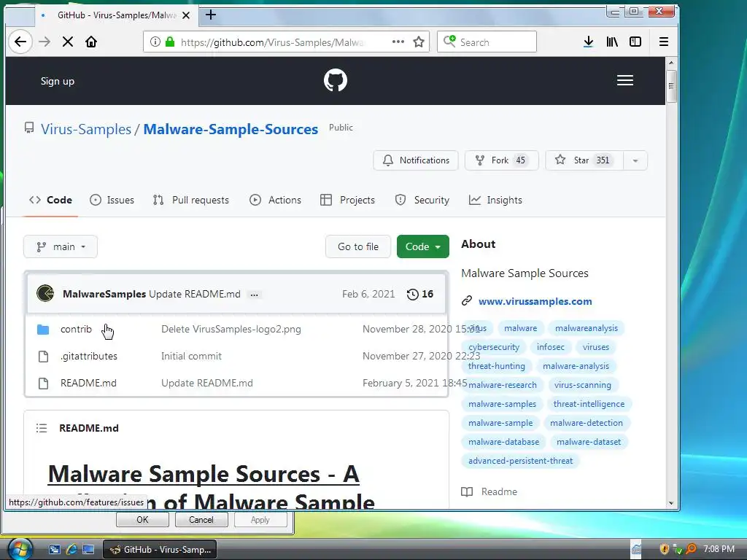Click the threat-hunting topic tag

tap(496, 366)
